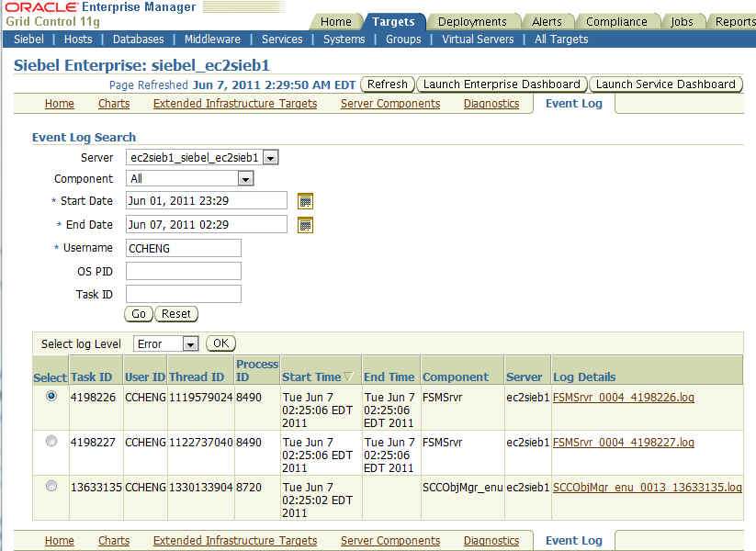Click the Start Date input field
756x551 pixels.
point(207,200)
